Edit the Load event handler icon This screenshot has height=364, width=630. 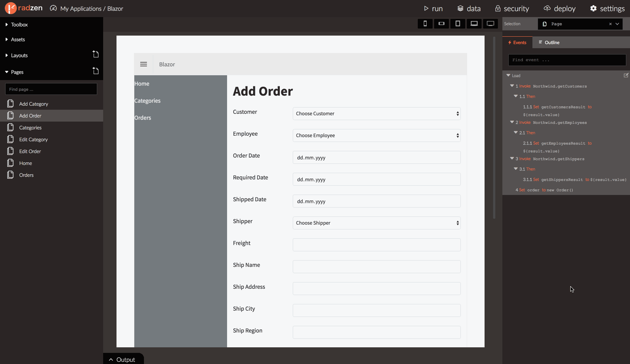click(x=626, y=75)
